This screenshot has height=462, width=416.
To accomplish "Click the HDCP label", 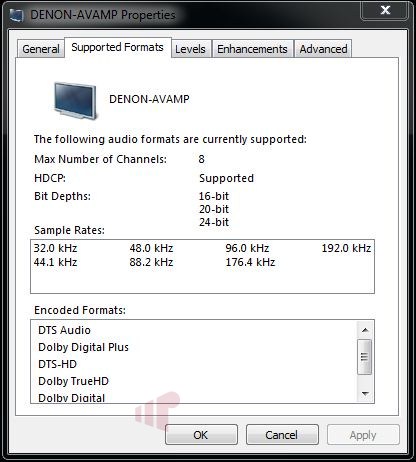I will [x=50, y=178].
